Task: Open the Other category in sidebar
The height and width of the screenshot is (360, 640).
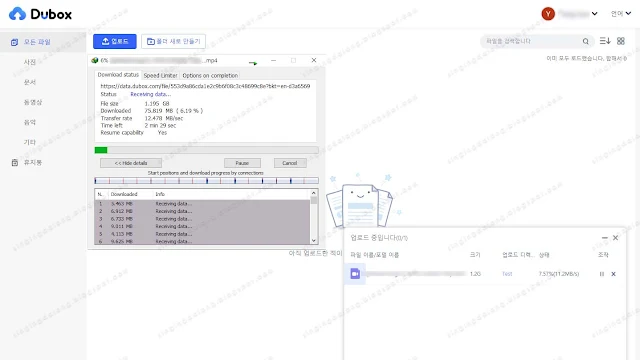Action: pos(30,142)
